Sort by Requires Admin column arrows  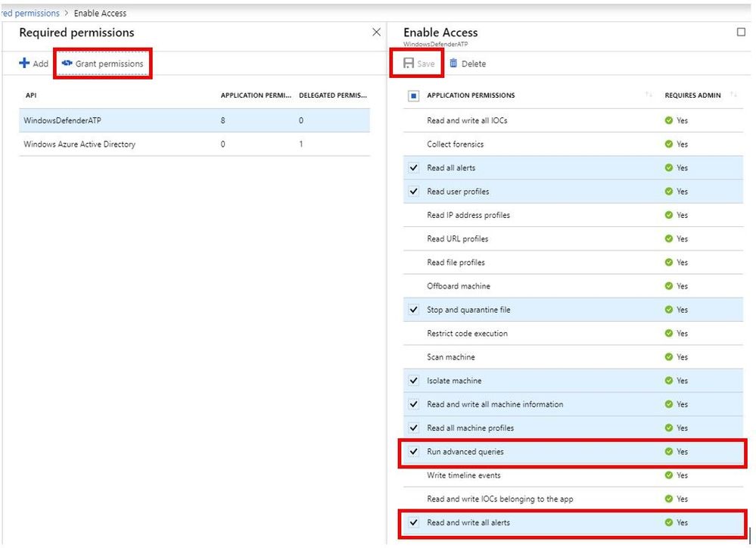(x=733, y=95)
